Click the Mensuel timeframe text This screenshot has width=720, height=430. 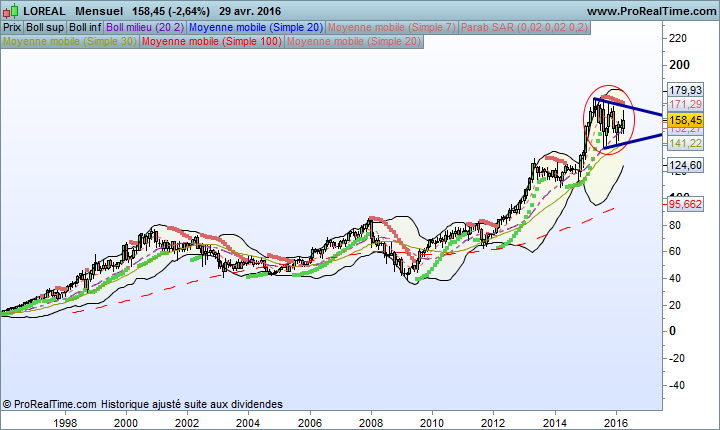[99, 11]
